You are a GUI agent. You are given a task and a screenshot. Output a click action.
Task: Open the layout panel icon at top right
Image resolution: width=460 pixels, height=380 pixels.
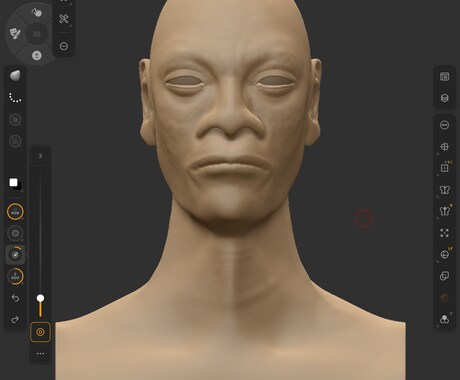pos(444,76)
